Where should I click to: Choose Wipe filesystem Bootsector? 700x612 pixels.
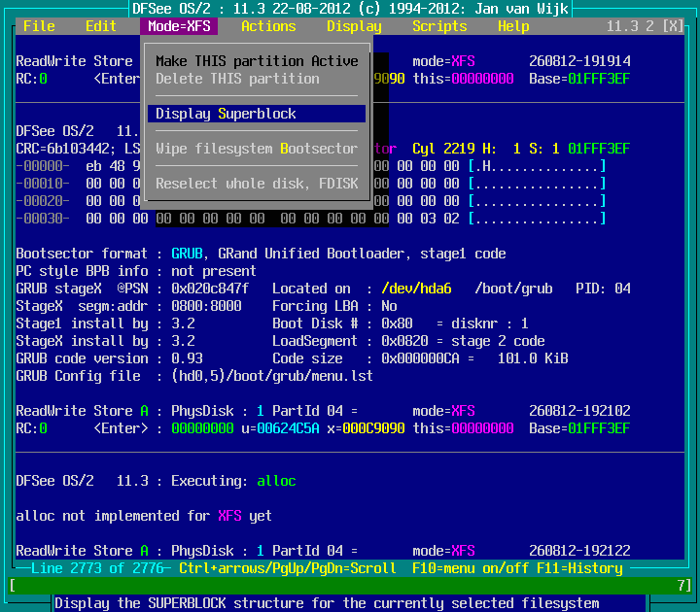[x=257, y=149]
